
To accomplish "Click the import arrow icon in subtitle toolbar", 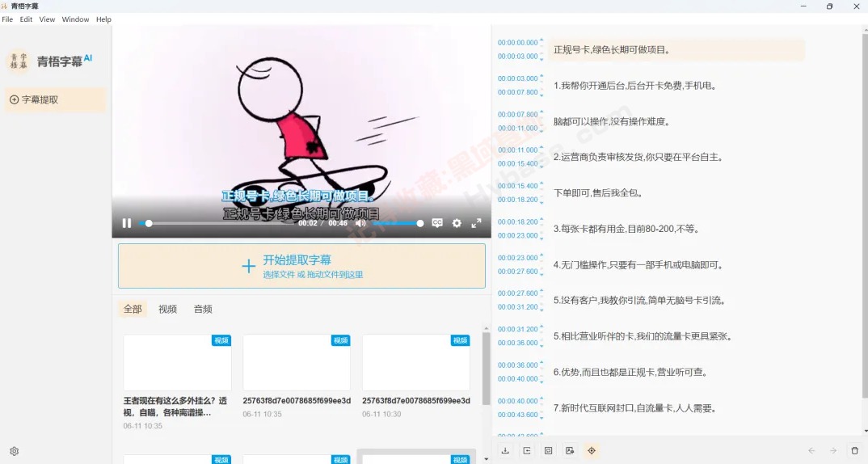I will [x=527, y=451].
